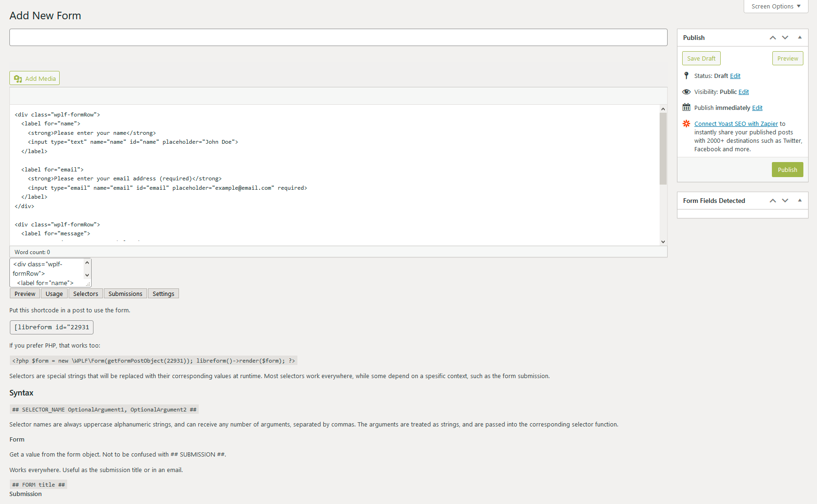Switch to the Selectors tab
This screenshot has height=504, width=817.
(x=85, y=293)
